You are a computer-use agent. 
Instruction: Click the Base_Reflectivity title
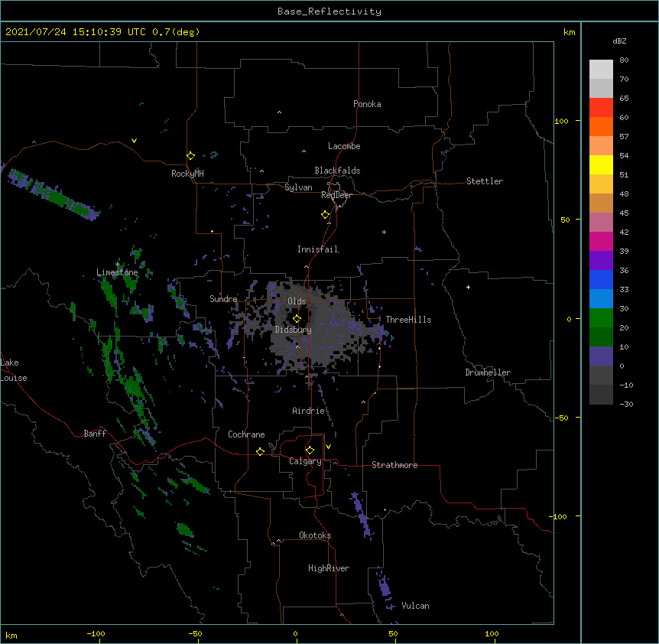coord(329,11)
